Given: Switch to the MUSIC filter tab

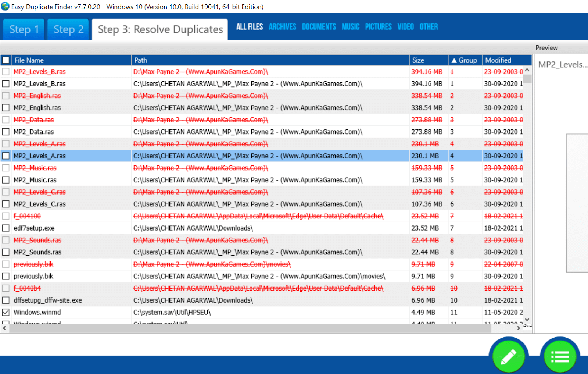Looking at the screenshot, I should (350, 26).
